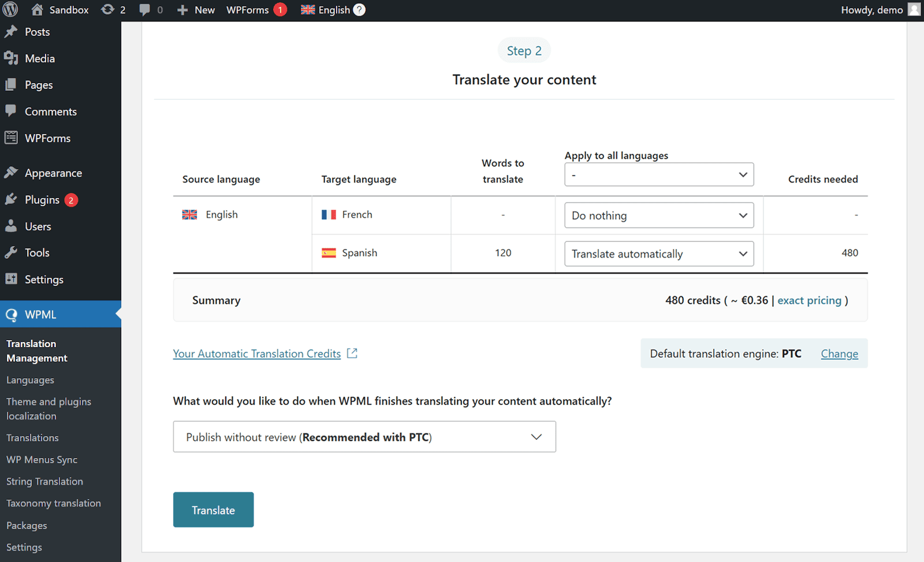Screen dimensions: 924x562
Task: Click the WordPress logo in the admin bar
Action: click(10, 9)
